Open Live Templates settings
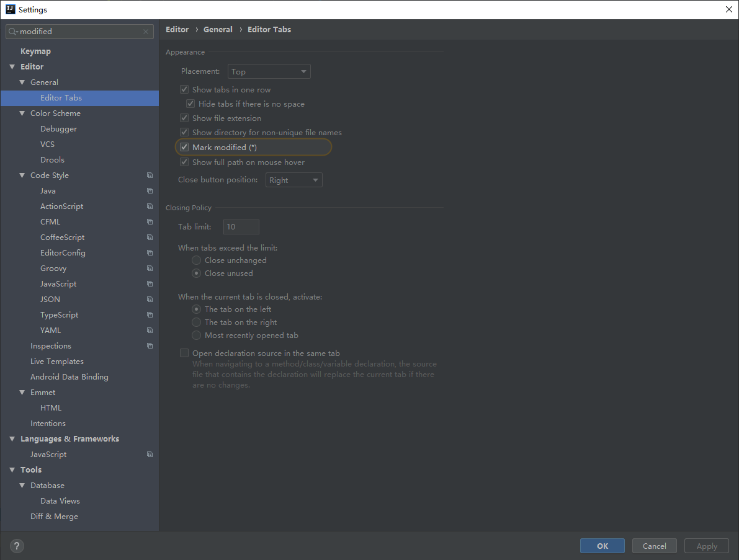This screenshot has width=739, height=560. pyautogui.click(x=57, y=362)
